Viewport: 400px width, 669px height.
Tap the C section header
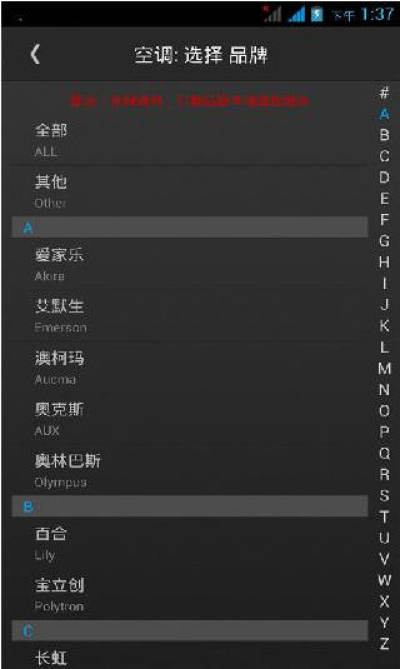click(189, 631)
